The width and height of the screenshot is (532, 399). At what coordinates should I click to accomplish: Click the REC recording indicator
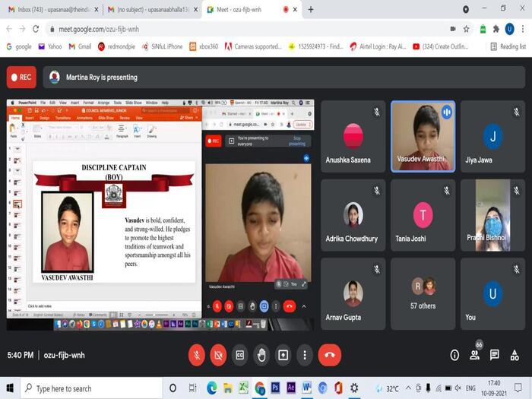(x=21, y=78)
